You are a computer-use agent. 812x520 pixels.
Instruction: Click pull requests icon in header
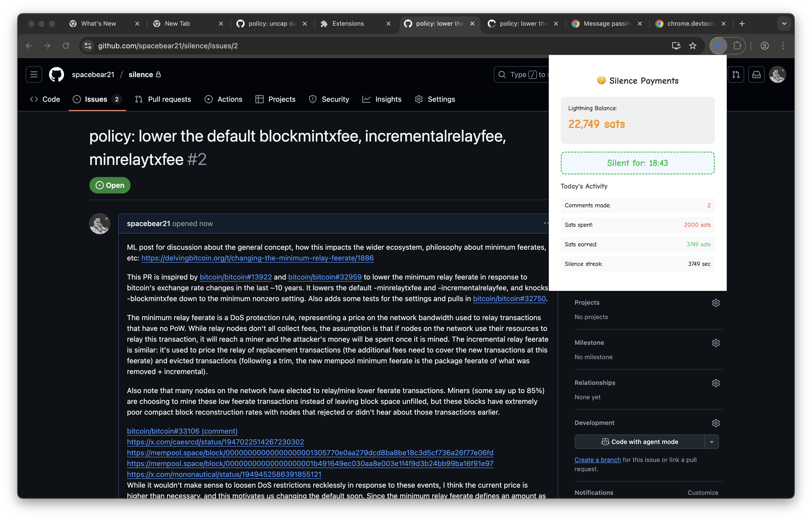736,75
